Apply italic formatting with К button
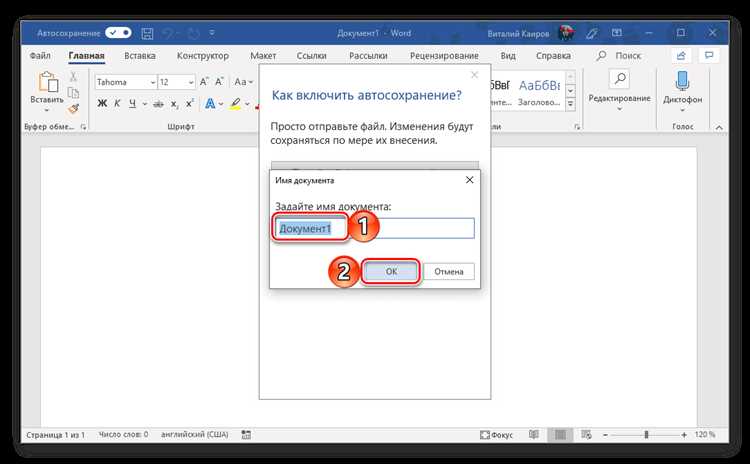This screenshot has width=750, height=464. 117,103
